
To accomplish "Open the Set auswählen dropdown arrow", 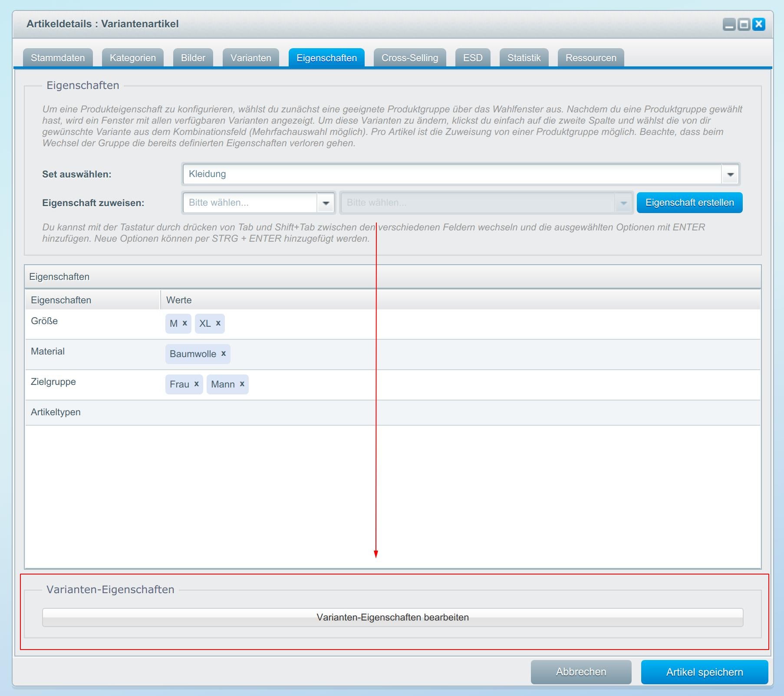I will [x=730, y=174].
